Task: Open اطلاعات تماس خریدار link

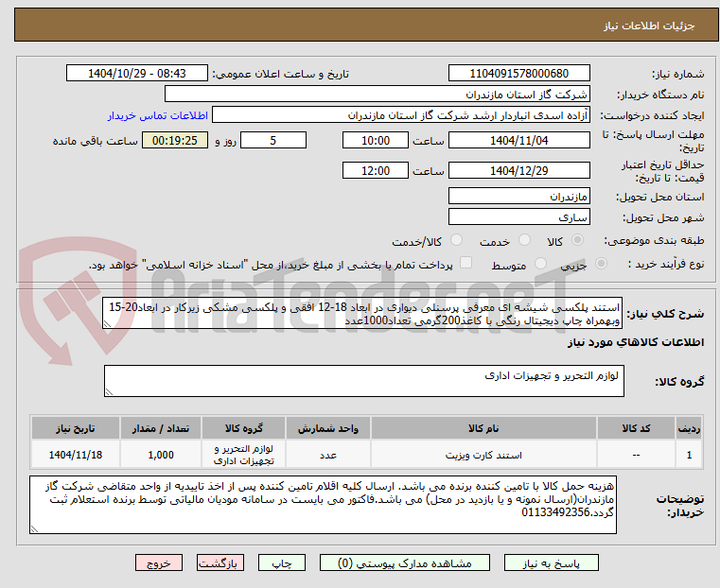Action: (x=158, y=115)
